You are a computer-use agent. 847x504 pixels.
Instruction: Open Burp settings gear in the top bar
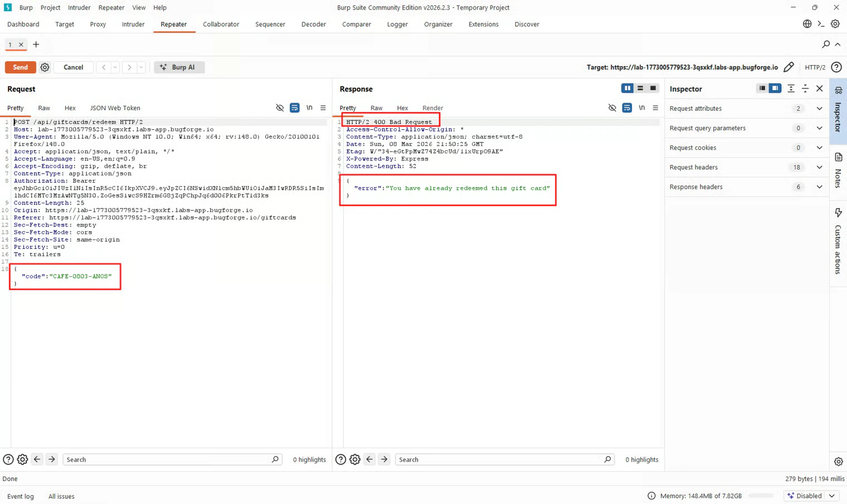835,24
